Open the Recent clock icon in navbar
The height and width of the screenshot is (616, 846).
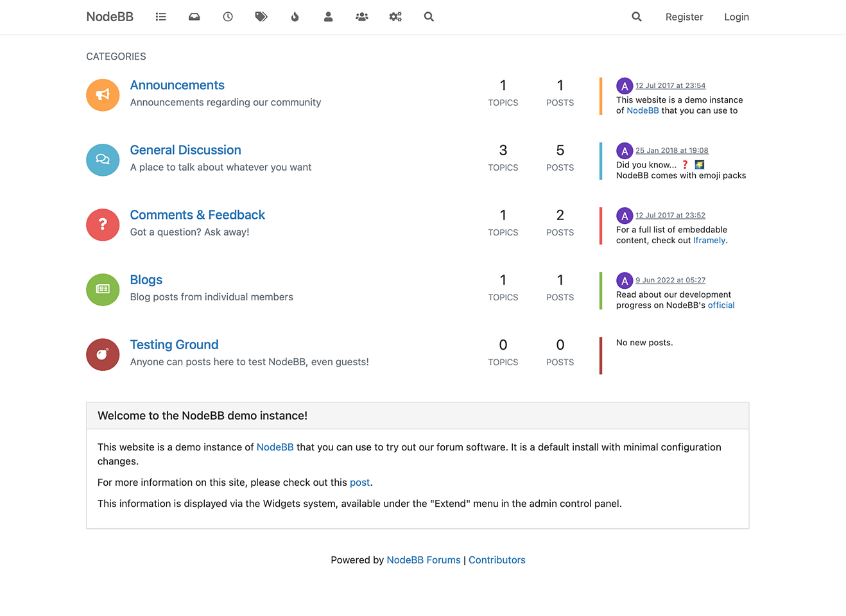pyautogui.click(x=228, y=17)
